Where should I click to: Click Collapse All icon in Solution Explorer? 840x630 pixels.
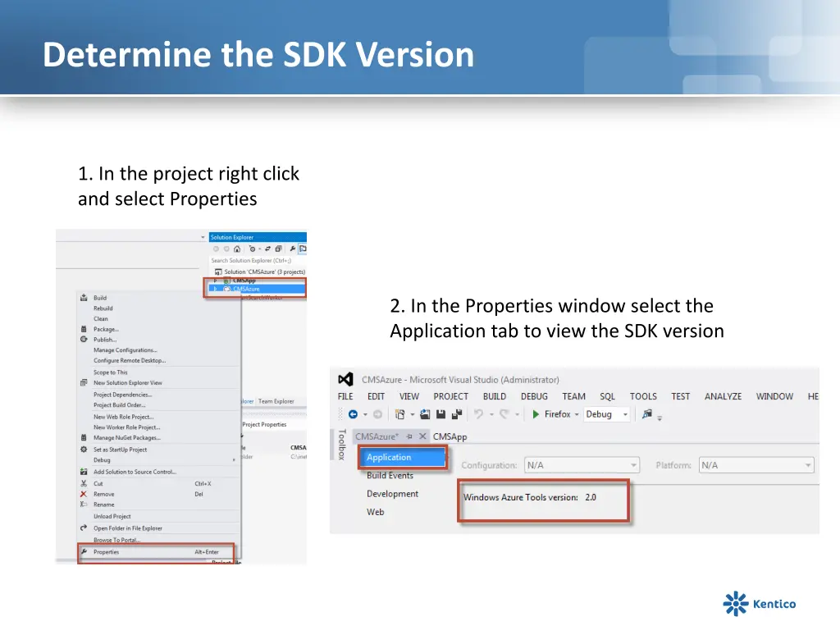point(279,249)
